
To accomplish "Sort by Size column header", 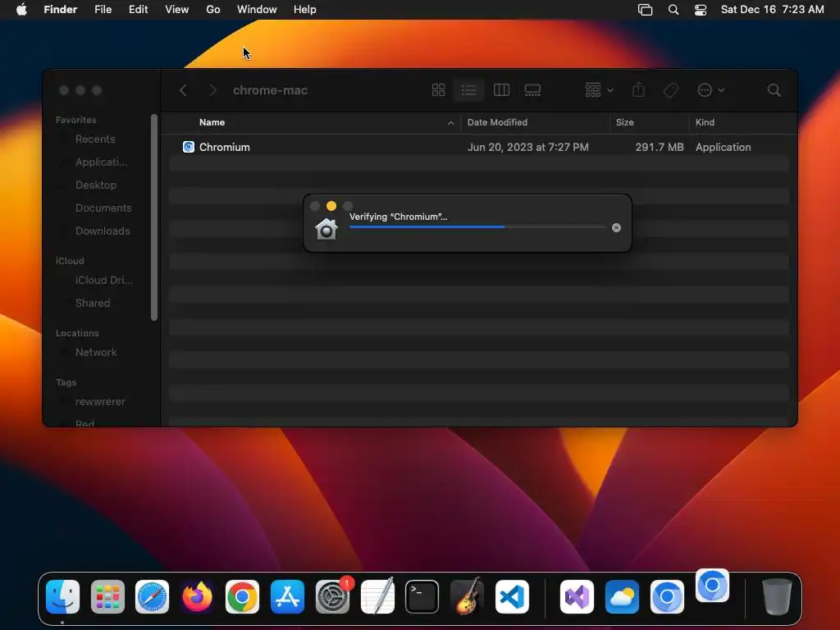I will [x=624, y=122].
